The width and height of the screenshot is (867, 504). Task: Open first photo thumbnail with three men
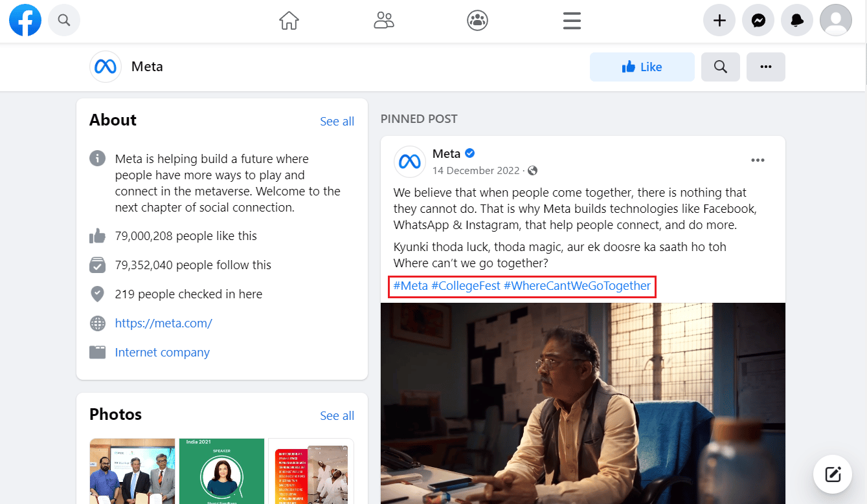pos(132,471)
